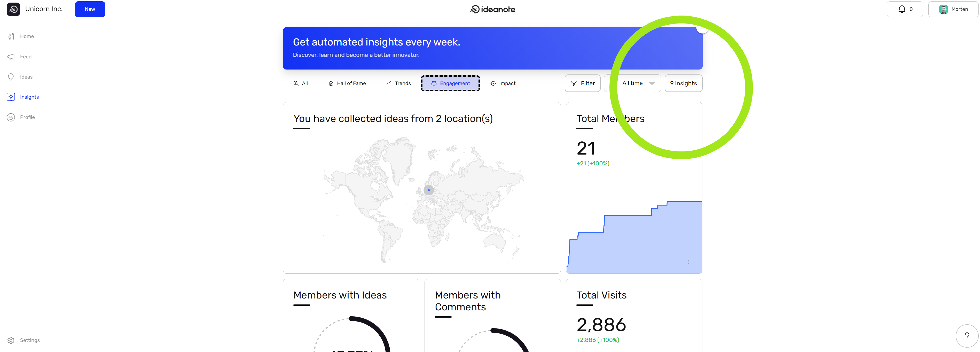
Task: Open the Morten user menu
Action: (x=953, y=9)
